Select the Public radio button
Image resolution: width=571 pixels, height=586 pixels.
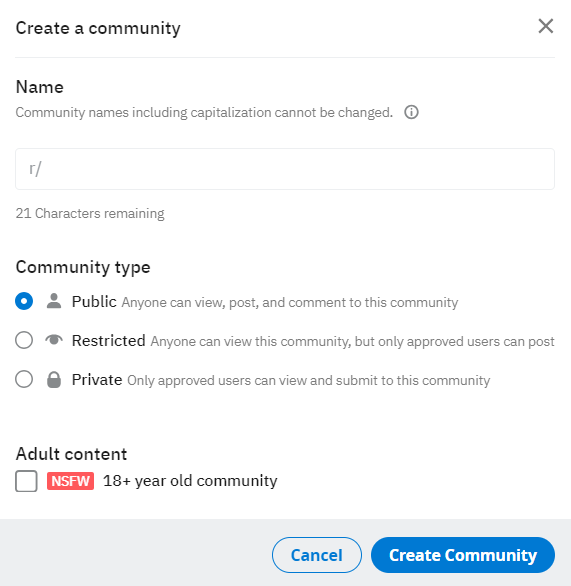(x=24, y=301)
